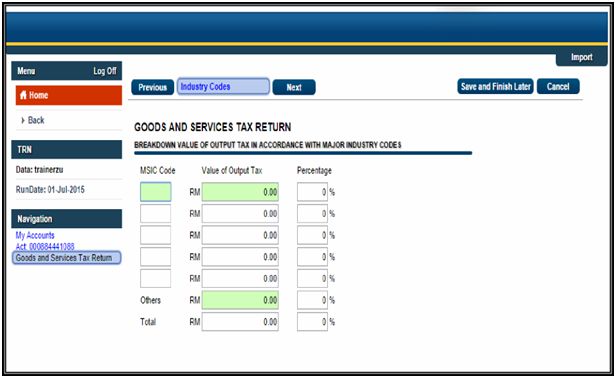
Task: Click third row Percentage field
Action: click(x=312, y=235)
